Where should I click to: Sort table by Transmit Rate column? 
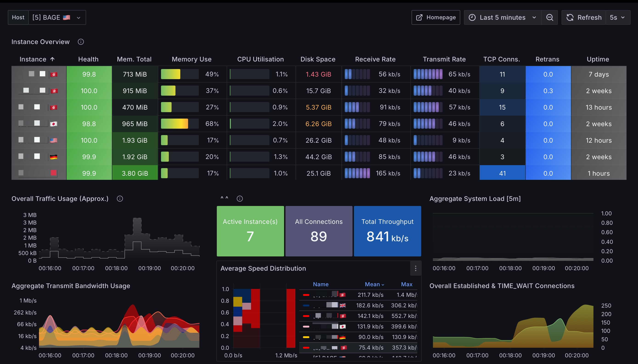(x=444, y=59)
